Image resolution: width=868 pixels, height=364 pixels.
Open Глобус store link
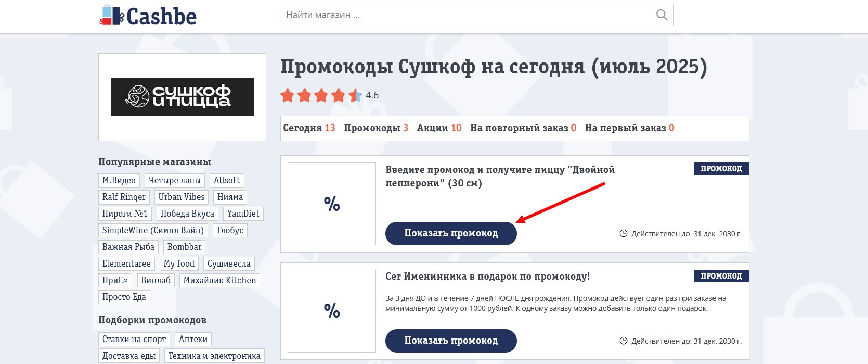pos(230,230)
